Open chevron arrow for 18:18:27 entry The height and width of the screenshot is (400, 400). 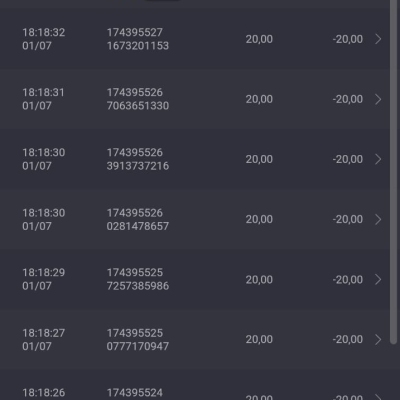pos(378,339)
